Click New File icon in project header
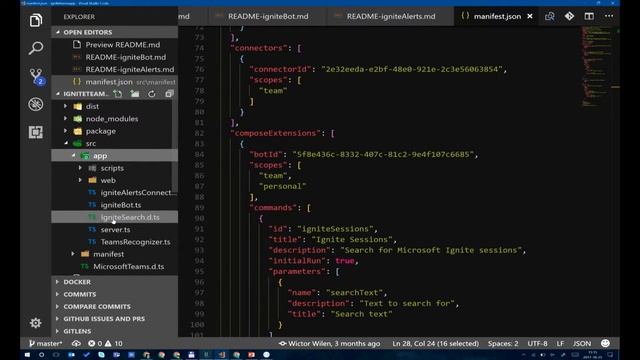 [x=118, y=94]
